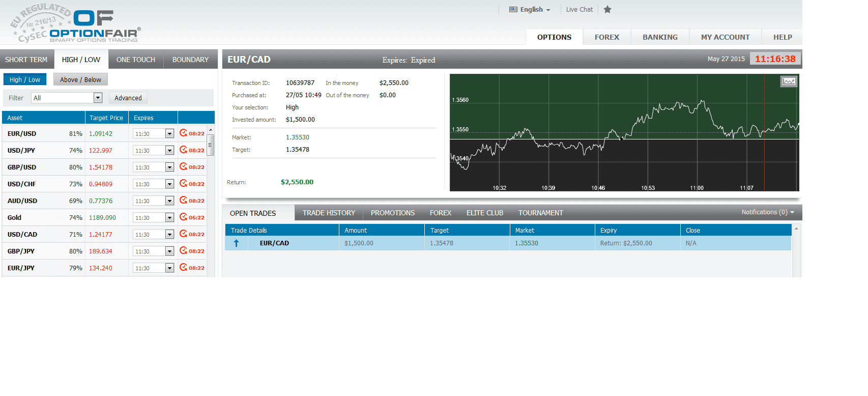Click the USD/CHF clock timer icon

(x=183, y=183)
